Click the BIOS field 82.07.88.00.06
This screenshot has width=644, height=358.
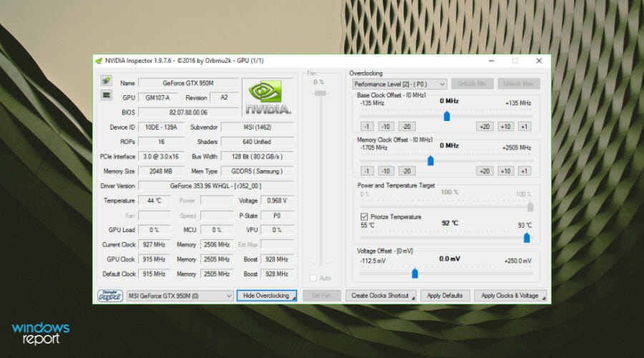188,112
